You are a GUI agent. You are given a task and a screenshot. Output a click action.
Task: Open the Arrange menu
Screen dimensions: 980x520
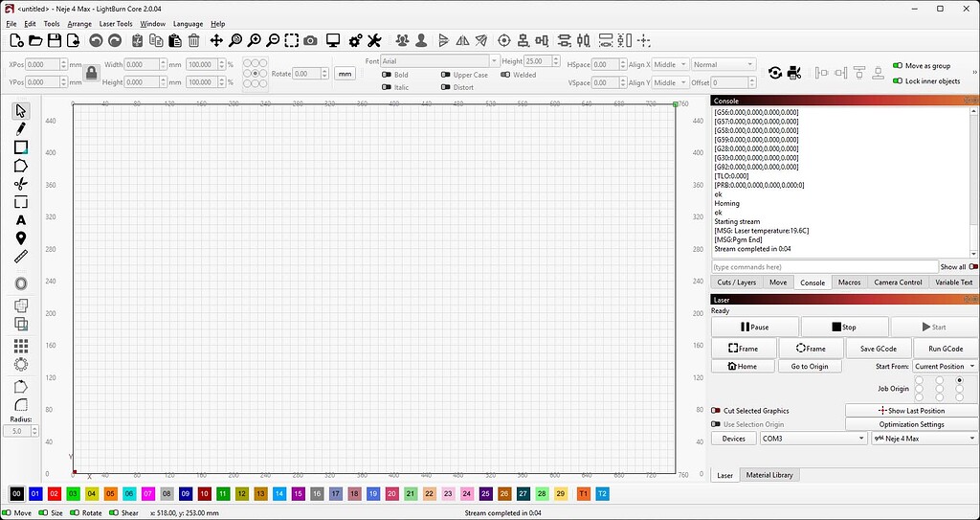tap(79, 24)
